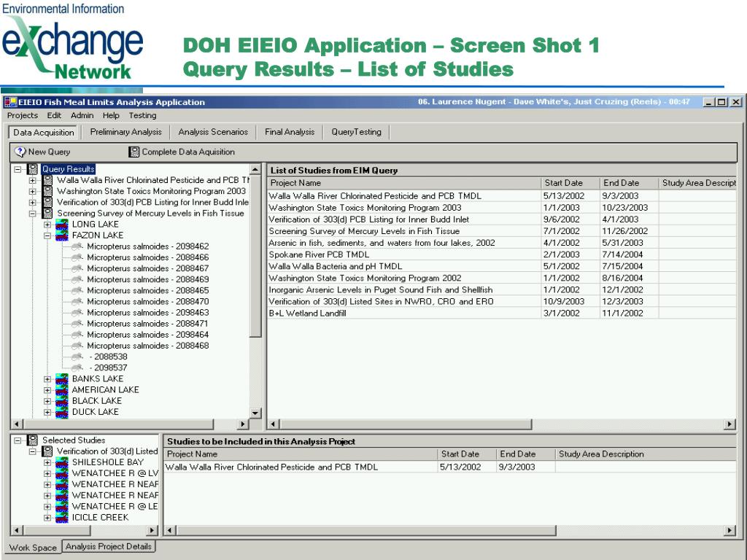Click the AMERICAN LAKE location icon
This screenshot has width=747, height=560.
(62, 389)
